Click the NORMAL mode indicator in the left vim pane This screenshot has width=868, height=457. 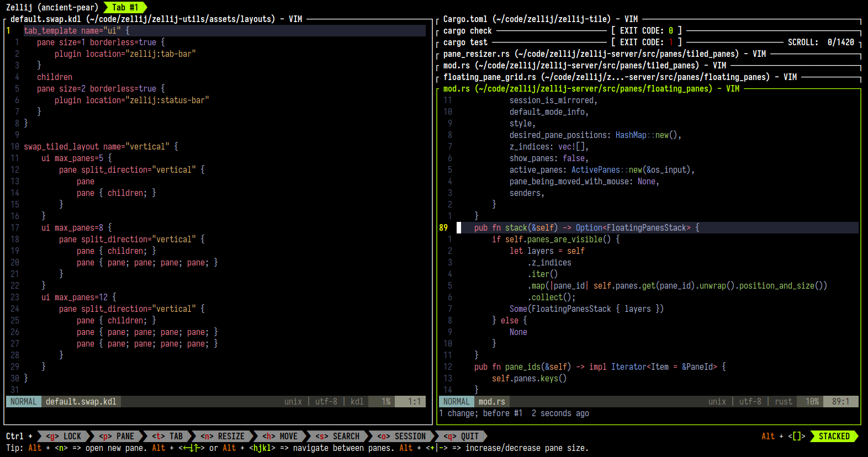(x=24, y=401)
